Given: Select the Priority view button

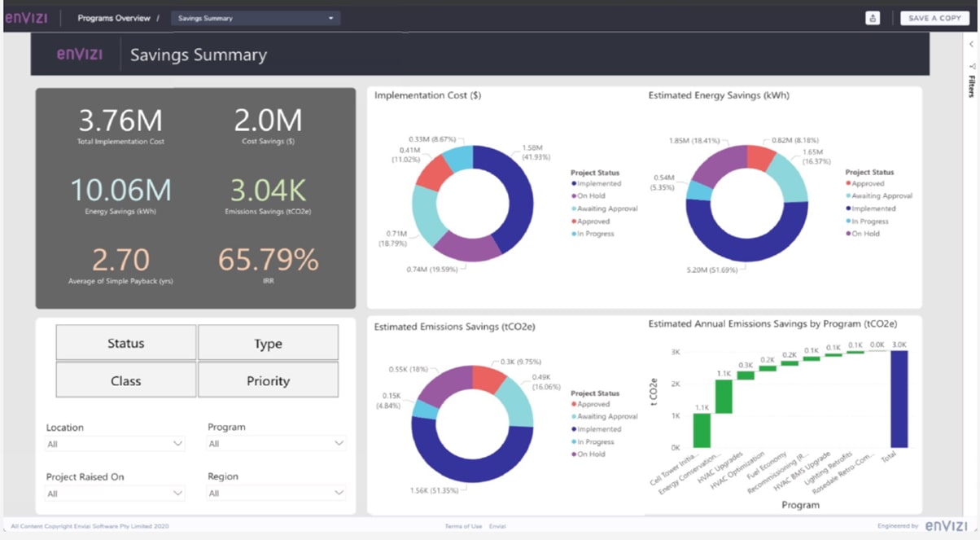Looking at the screenshot, I should point(268,380).
